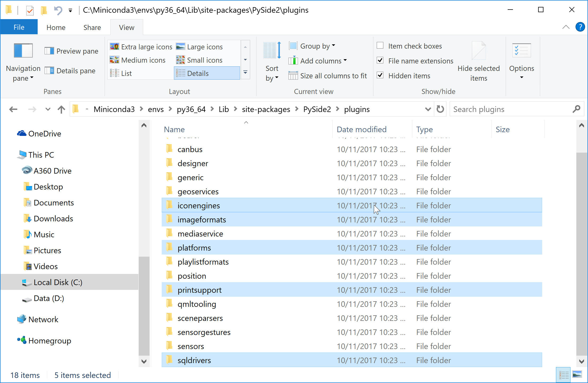The height and width of the screenshot is (383, 588).
Task: Uncheck Hidden items
Action: point(380,75)
